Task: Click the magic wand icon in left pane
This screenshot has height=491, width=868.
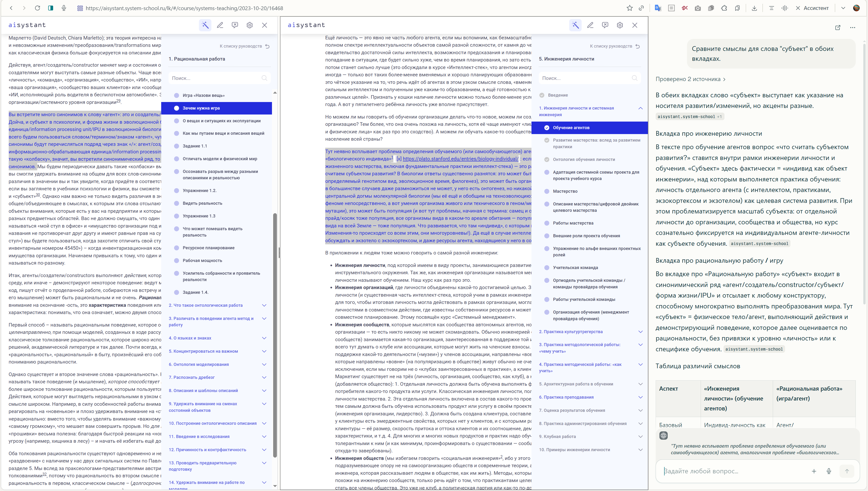Action: point(205,25)
